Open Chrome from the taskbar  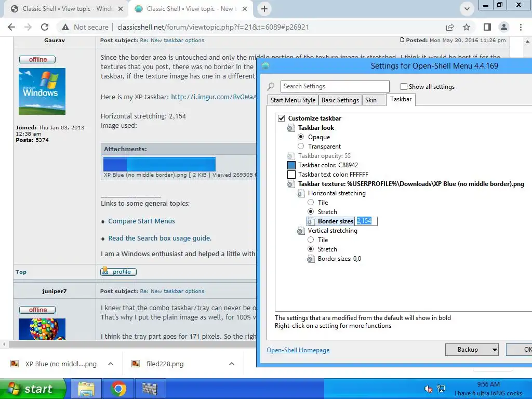coord(118,389)
